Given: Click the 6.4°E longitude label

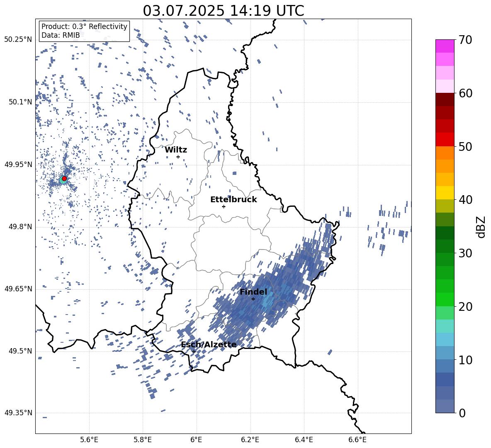Looking at the screenshot, I should click(x=304, y=440).
